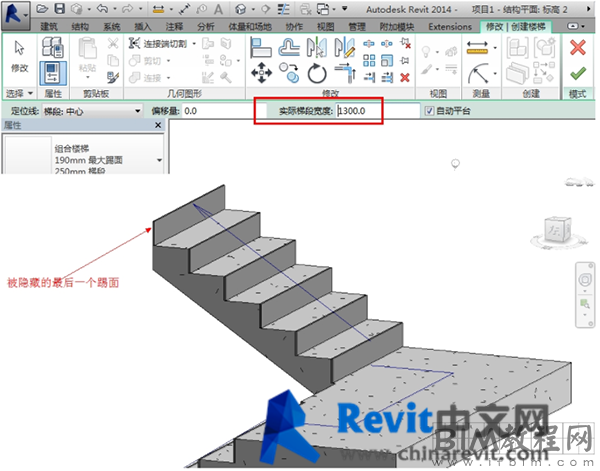Image resolution: width=600 pixels, height=471 pixels.
Task: Expand the 连接端切割 dropdown arrow
Action: point(194,44)
